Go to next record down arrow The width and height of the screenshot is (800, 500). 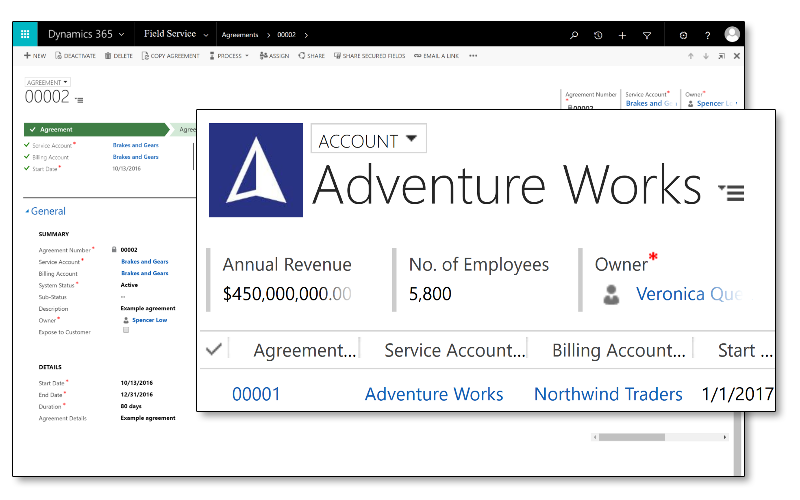tap(706, 56)
